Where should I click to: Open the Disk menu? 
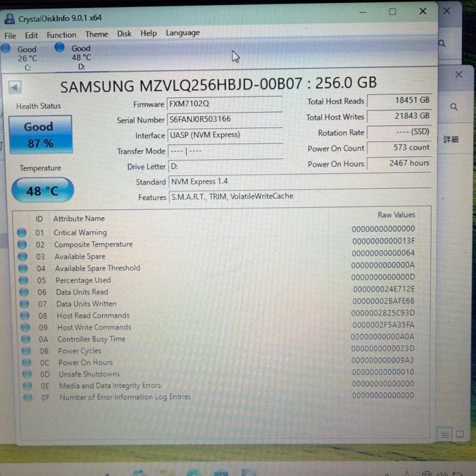coord(124,33)
